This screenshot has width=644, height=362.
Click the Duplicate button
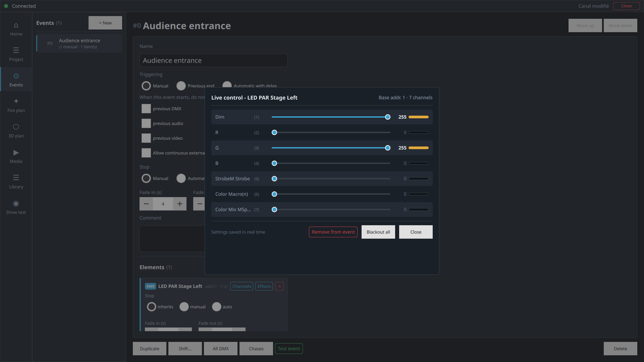(x=150, y=349)
